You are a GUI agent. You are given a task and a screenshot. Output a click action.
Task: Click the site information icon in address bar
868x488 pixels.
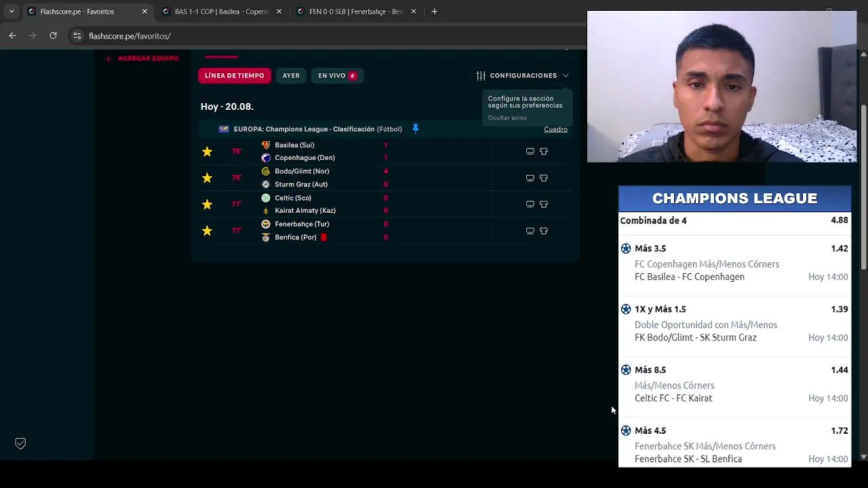point(77,36)
